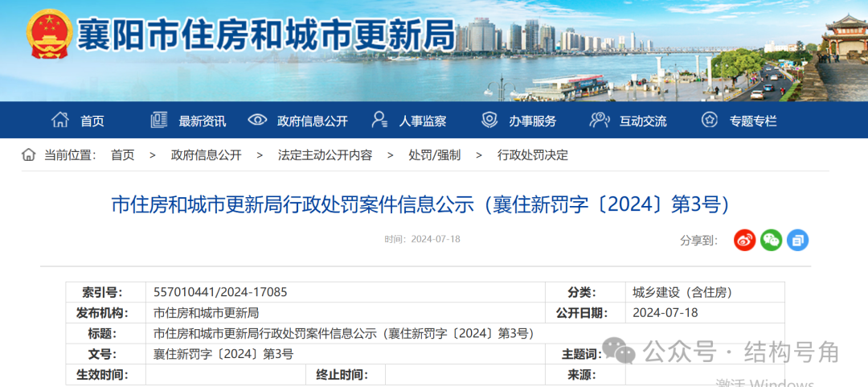Viewport: 868px width, 387px height.
Task: Click the article title heading
Action: pos(420,204)
